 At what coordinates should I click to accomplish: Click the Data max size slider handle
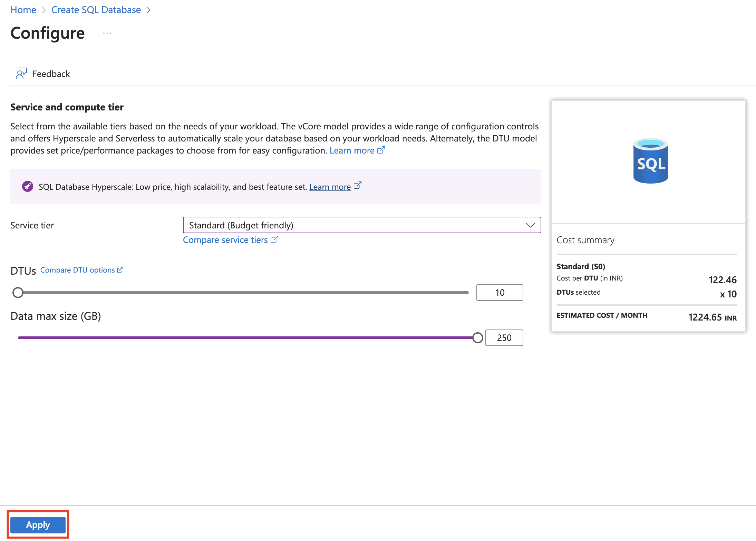(x=478, y=338)
